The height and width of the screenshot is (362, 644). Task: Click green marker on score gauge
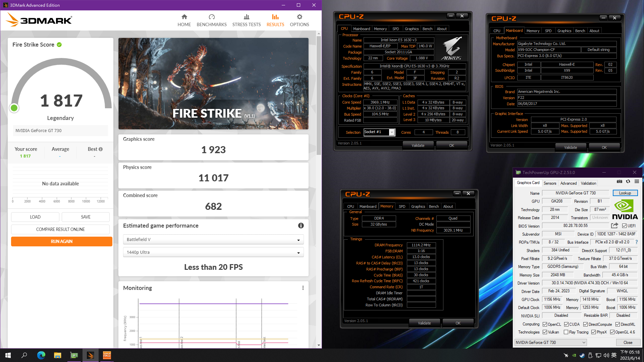pyautogui.click(x=14, y=108)
